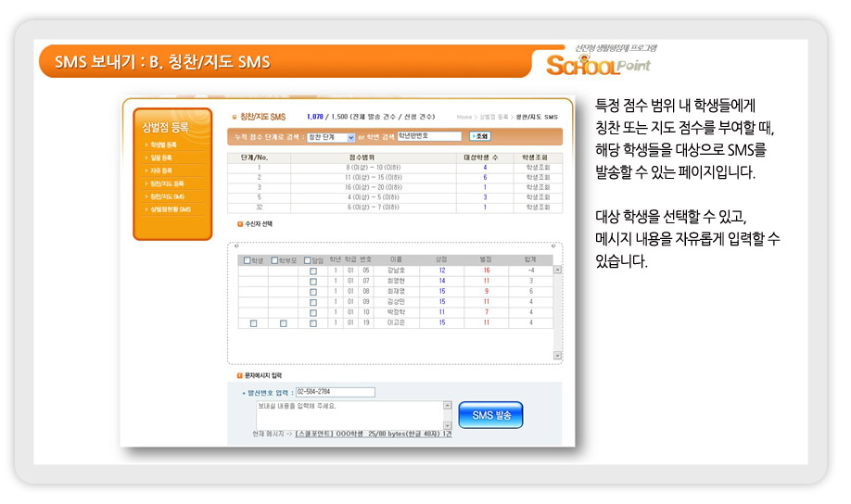Click the message box scroll up arrow

click(x=448, y=405)
